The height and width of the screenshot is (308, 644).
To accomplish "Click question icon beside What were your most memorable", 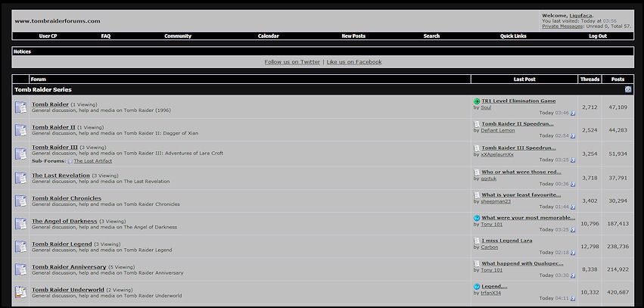I will [477, 218].
